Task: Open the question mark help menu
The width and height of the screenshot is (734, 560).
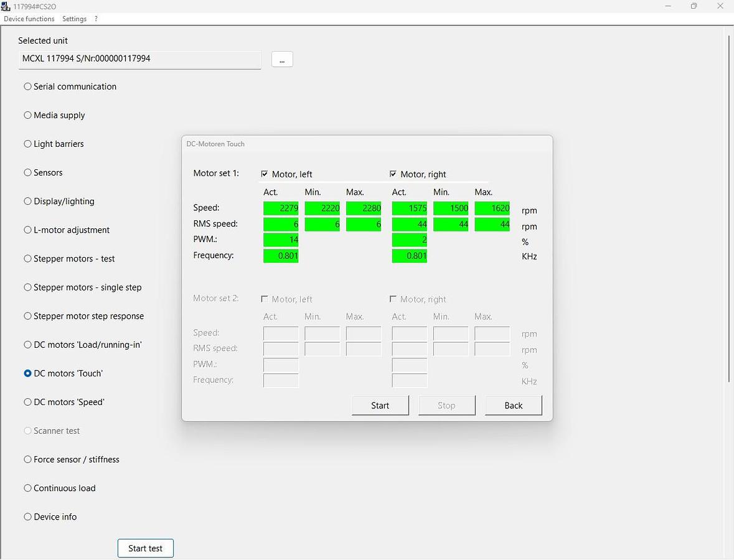Action: [96, 19]
